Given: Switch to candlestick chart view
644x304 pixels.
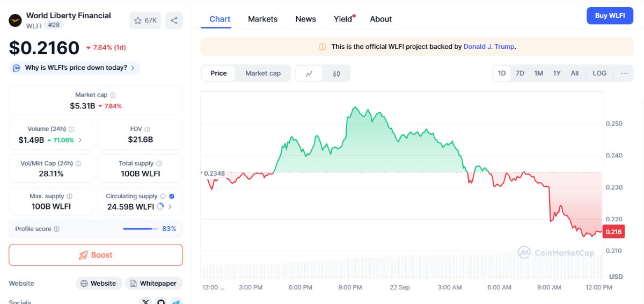Looking at the screenshot, I should pyautogui.click(x=336, y=74).
